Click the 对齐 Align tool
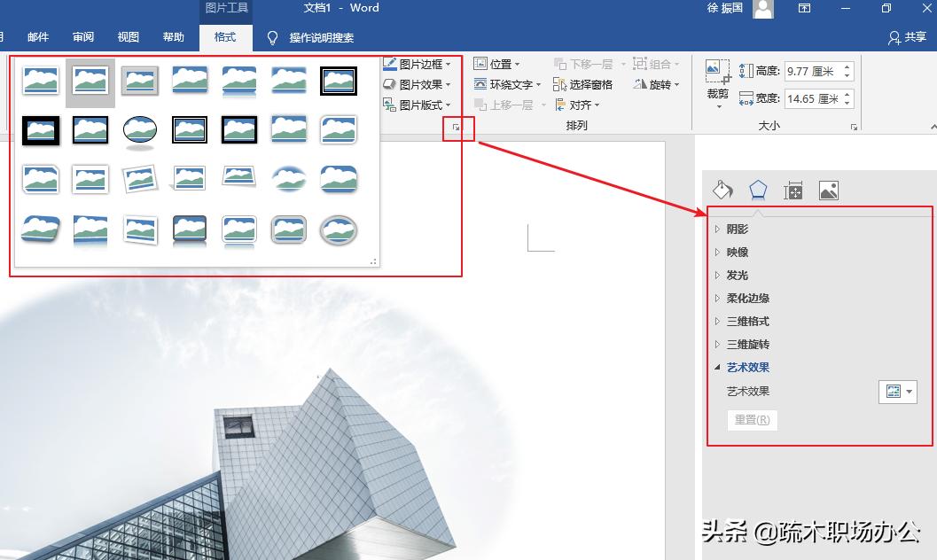Image resolution: width=937 pixels, height=560 pixels. (579, 105)
